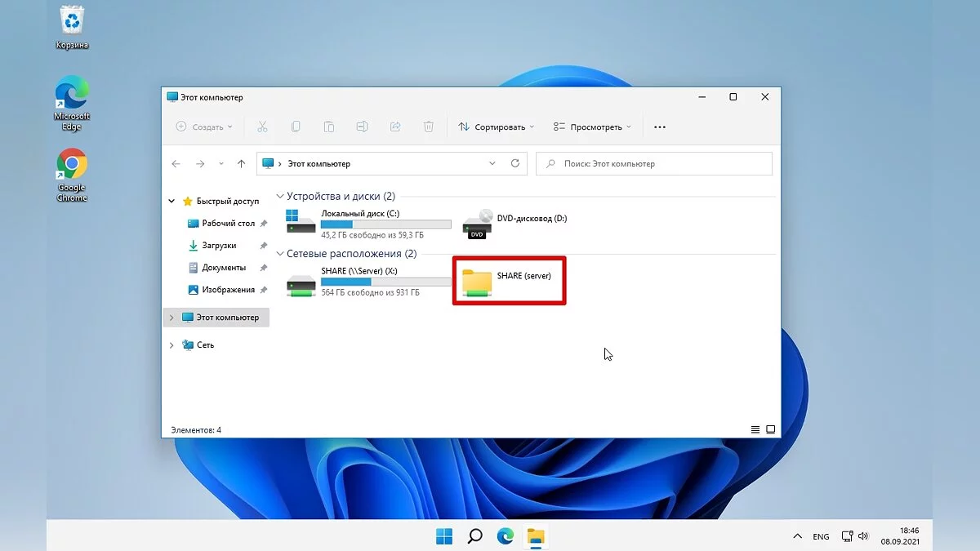Viewport: 980px width, 551px height.
Task: Refresh the current folder view
Action: 515,163
